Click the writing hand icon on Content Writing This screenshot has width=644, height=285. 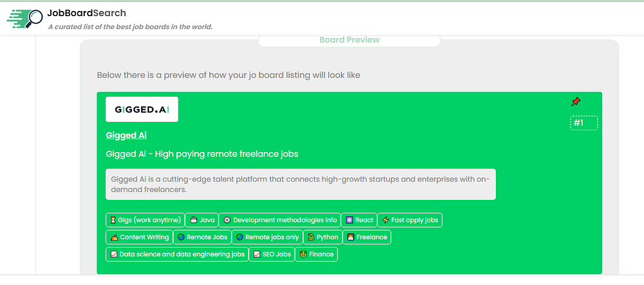[114, 237]
